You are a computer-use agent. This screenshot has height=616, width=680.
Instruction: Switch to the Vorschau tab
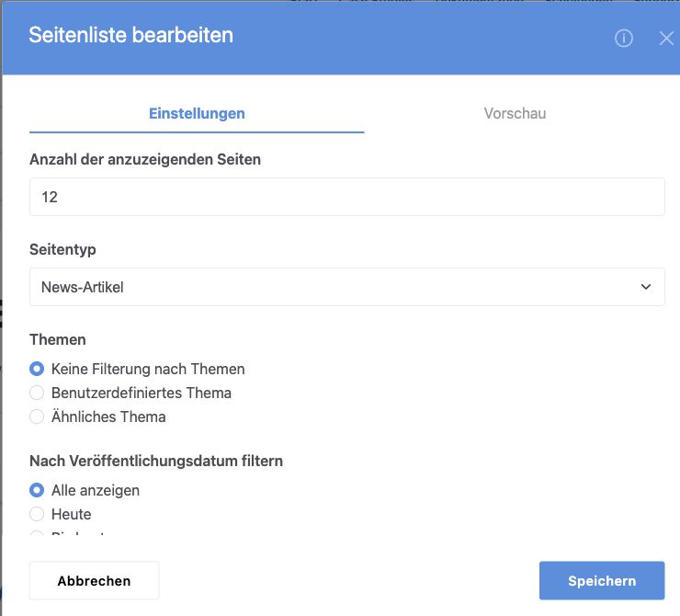(515, 114)
